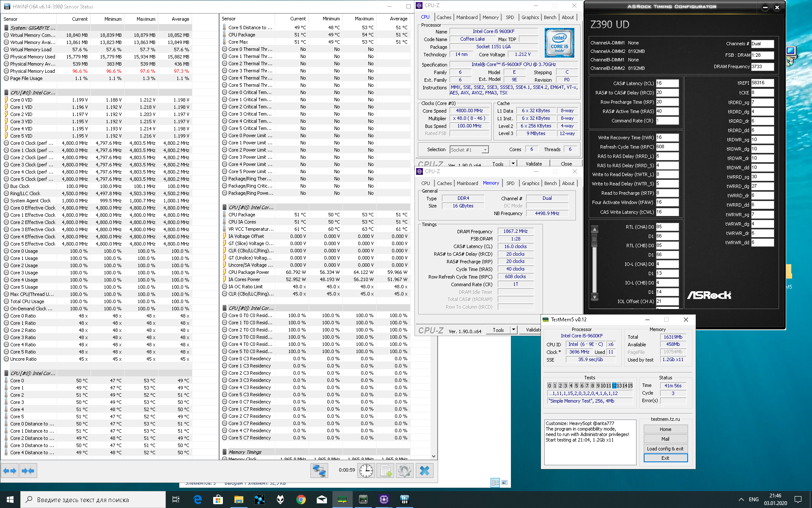
Task: Click the Windows search box
Action: pyautogui.click(x=93, y=500)
